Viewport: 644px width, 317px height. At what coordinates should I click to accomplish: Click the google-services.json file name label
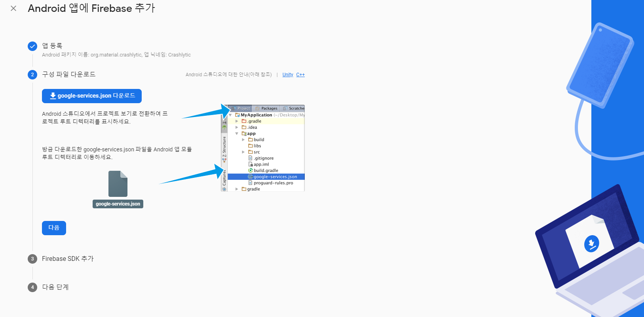coord(118,204)
